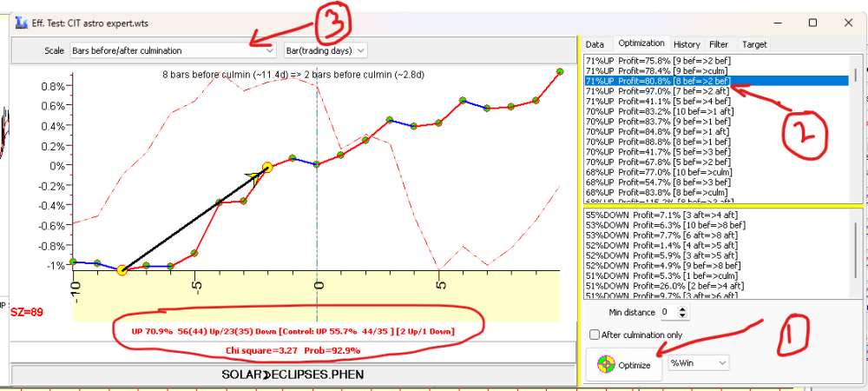This screenshot has height=391, width=868.
Task: Minimize the Eff. Test window
Action: tap(777, 23)
